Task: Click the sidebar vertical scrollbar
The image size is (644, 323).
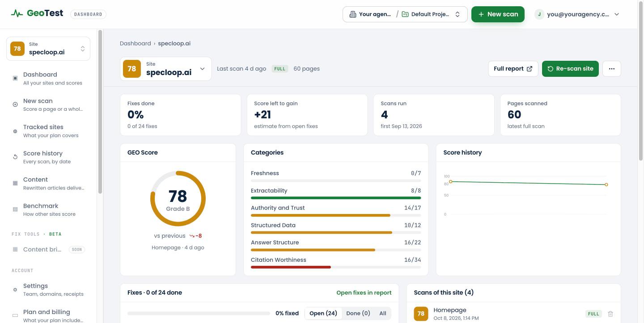Action: tap(100, 112)
